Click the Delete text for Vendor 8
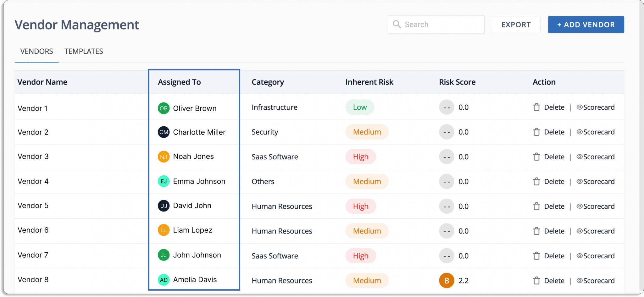Screen dimensions: 644x297 coord(554,281)
